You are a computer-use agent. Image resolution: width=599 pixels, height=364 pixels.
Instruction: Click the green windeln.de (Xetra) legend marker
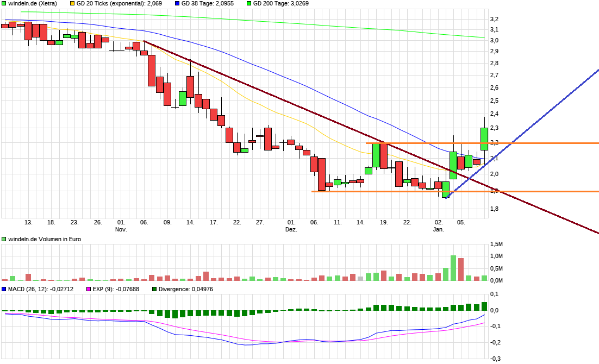pyautogui.click(x=4, y=3)
